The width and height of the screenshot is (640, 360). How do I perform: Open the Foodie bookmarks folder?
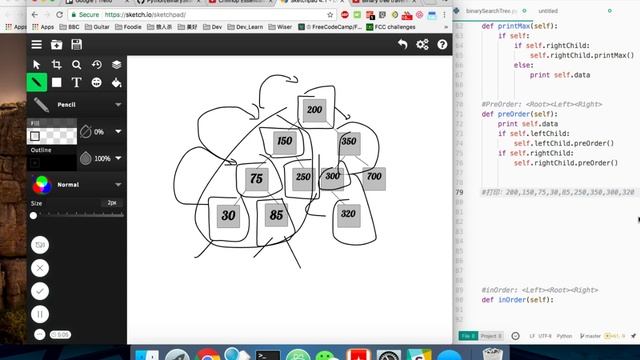(128, 27)
